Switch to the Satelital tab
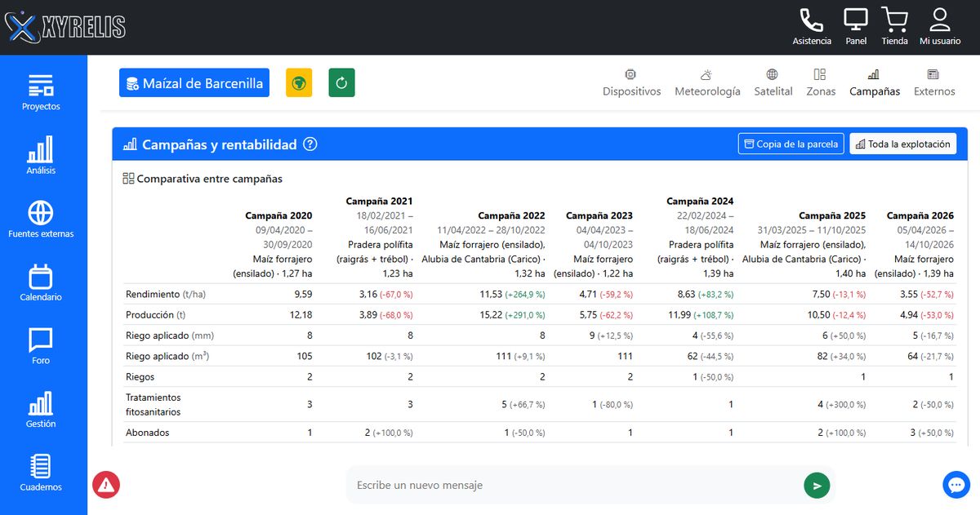The width and height of the screenshot is (980, 515). pos(773,82)
